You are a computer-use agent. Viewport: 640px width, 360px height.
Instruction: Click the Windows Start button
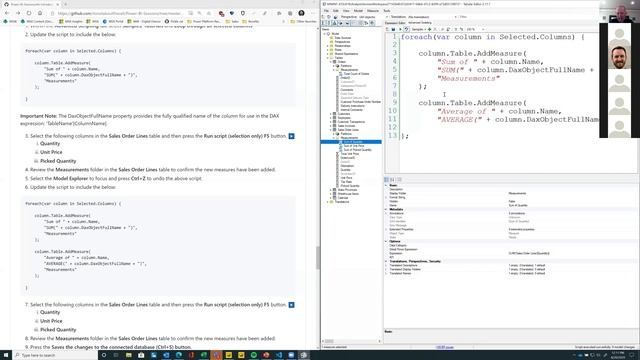[x=6, y=355]
